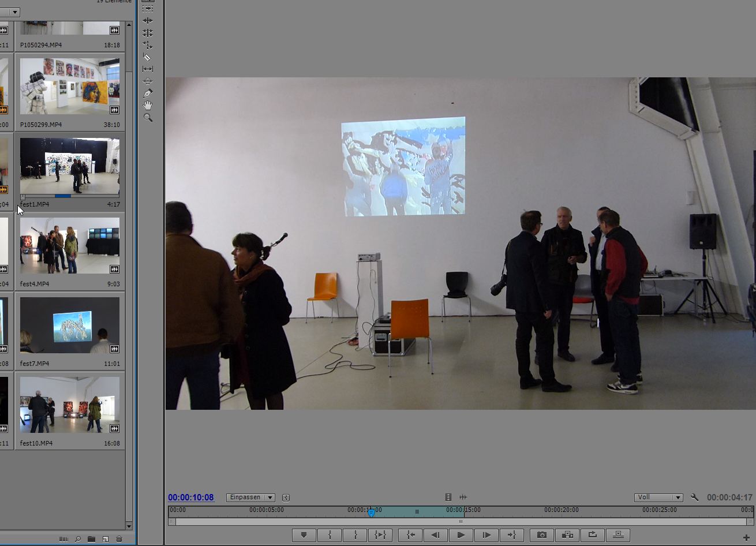756x546 pixels.
Task: Click the Drag Video Only filmstrip icon
Action: coord(448,497)
